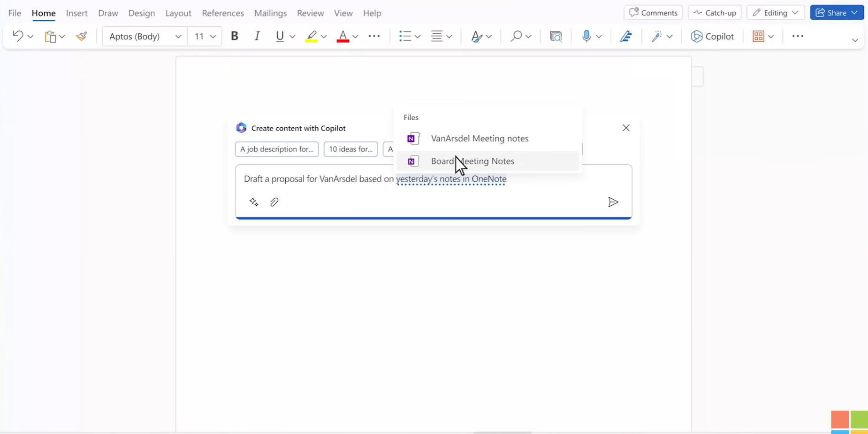Open the View tab
This screenshot has width=868, height=434.
343,13
